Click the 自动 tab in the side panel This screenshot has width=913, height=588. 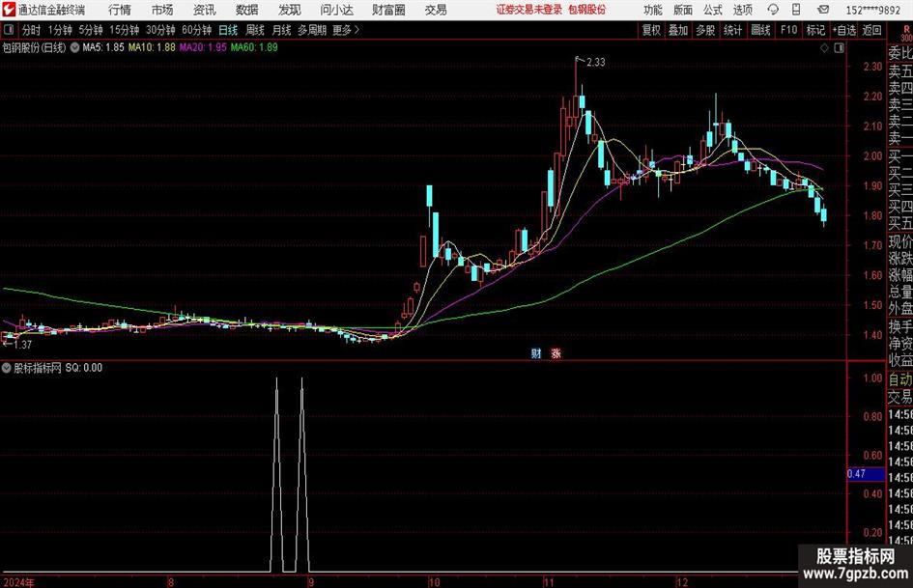click(899, 379)
